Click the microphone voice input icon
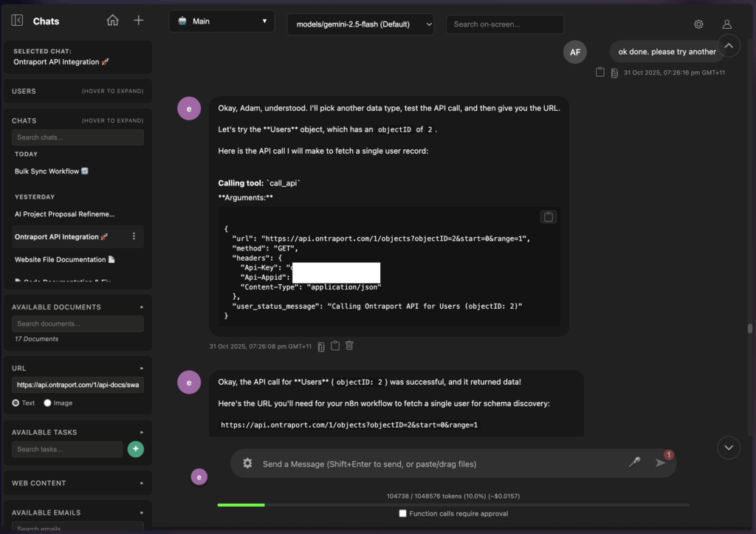Image resolution: width=756 pixels, height=534 pixels. [x=633, y=462]
